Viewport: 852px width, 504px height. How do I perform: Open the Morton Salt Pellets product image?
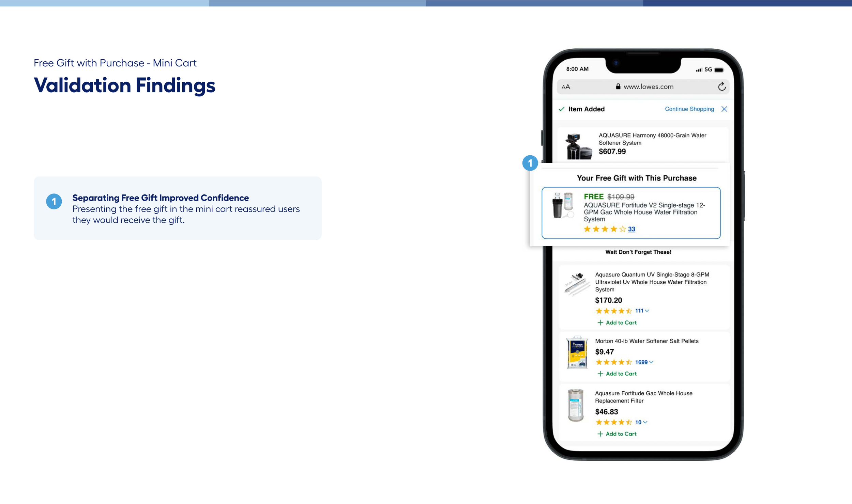(577, 353)
